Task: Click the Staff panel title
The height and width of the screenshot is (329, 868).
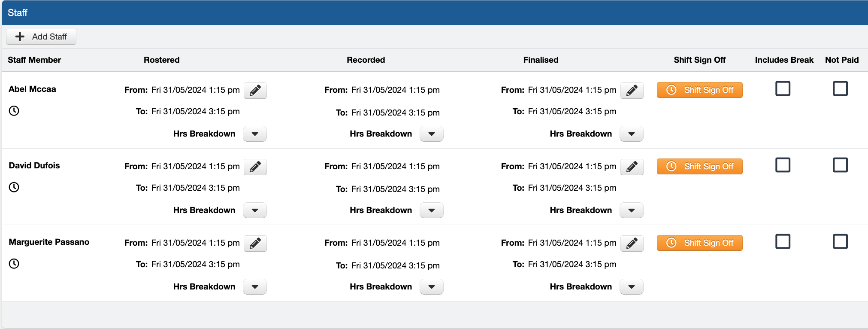Action: (x=18, y=12)
